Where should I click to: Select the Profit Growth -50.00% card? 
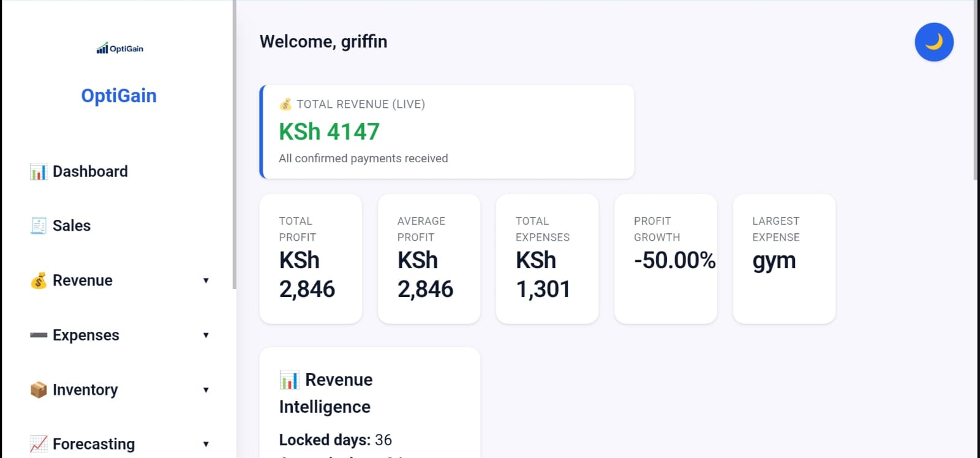[x=665, y=258]
